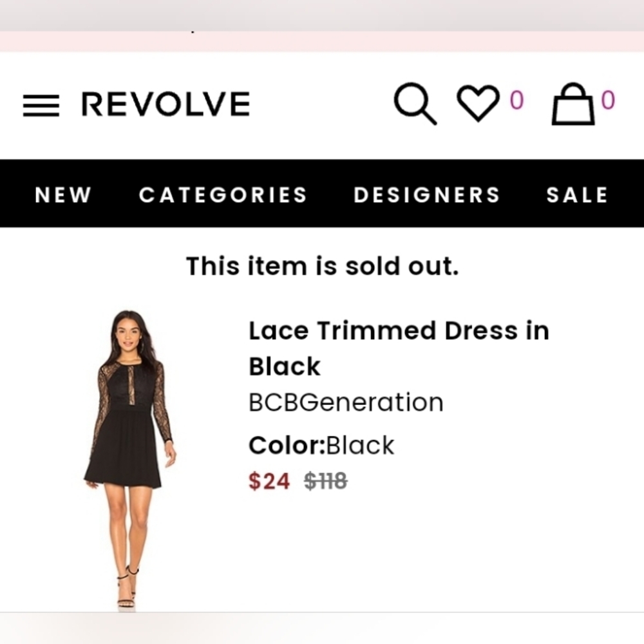644x644 pixels.
Task: Open the NEW menu
Action: pos(63,194)
